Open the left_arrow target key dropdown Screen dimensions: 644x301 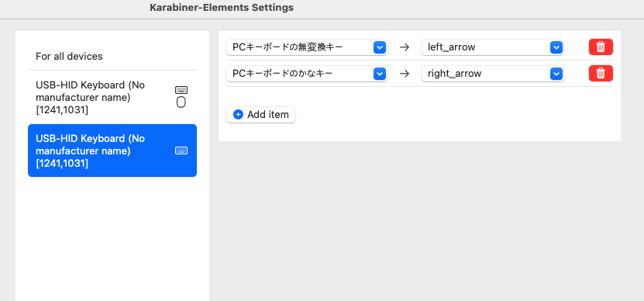pos(493,47)
